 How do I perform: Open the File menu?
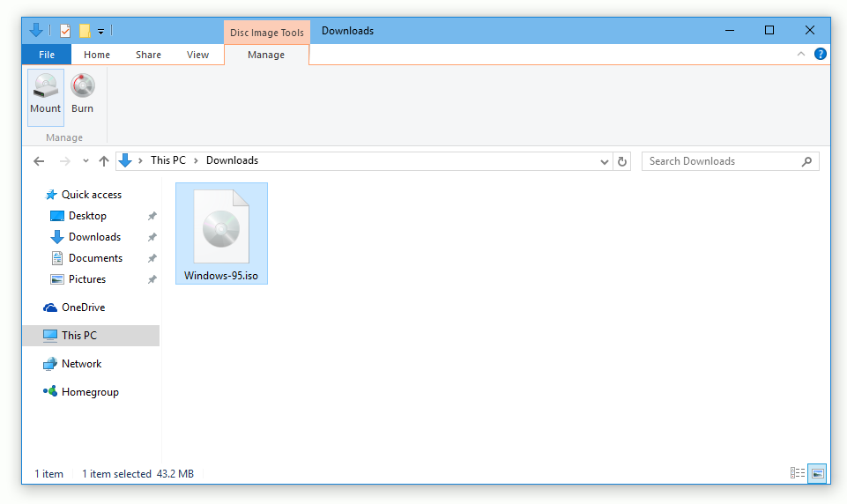tap(47, 55)
